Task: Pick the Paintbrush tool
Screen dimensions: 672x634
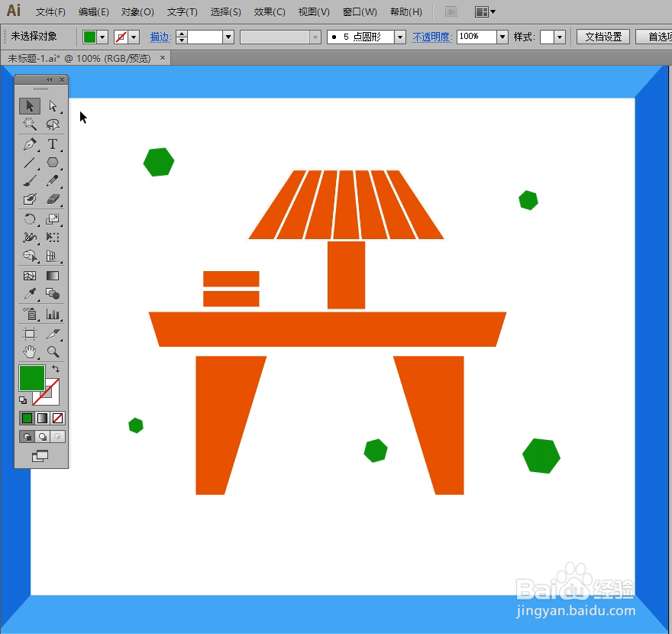Action: coord(29,180)
